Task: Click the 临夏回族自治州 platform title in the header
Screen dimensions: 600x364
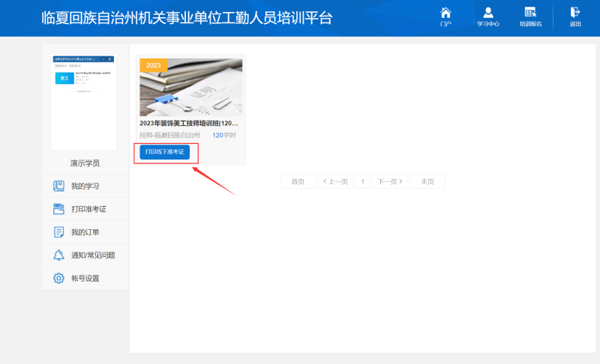Action: pyautogui.click(x=187, y=18)
